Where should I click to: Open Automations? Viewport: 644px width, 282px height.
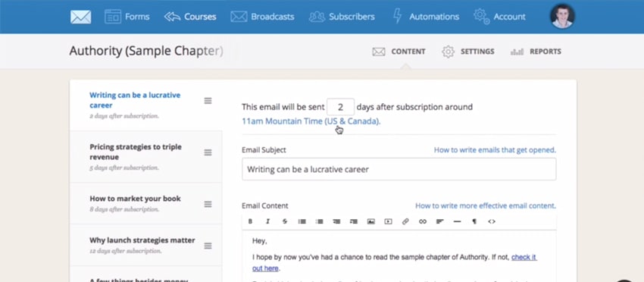coord(426,17)
